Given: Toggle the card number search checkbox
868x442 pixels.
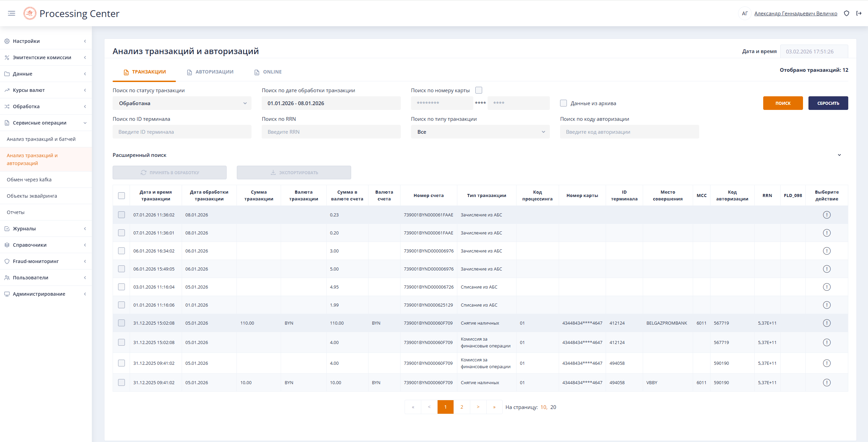Looking at the screenshot, I should click(479, 90).
